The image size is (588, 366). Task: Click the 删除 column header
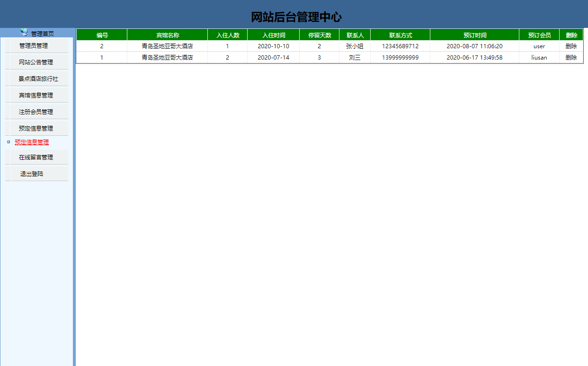[571, 35]
